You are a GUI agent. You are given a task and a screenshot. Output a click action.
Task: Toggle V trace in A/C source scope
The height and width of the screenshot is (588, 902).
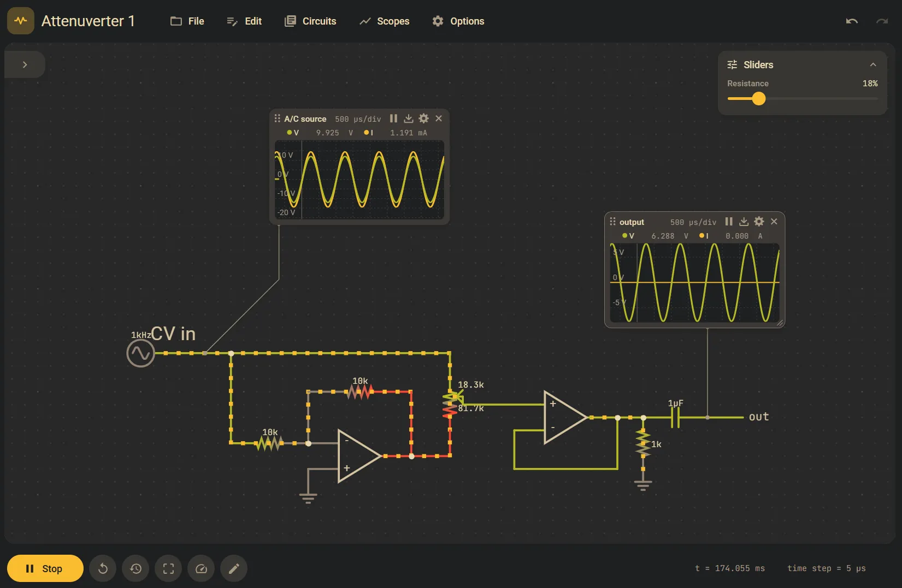point(293,133)
